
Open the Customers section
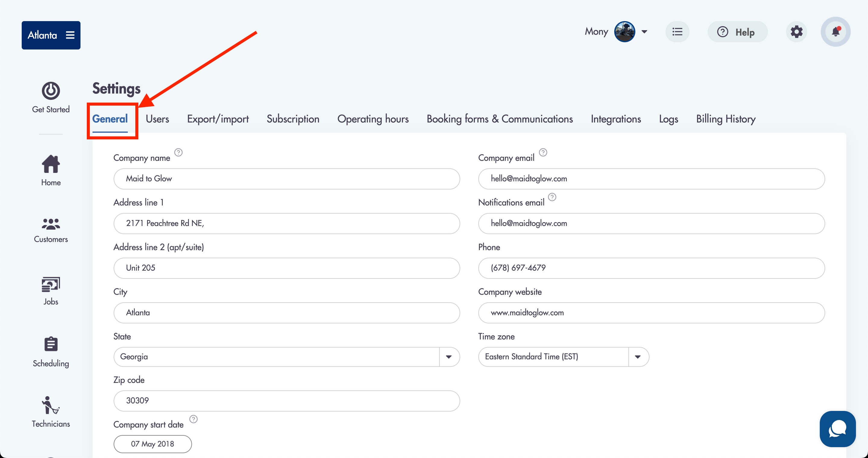[x=51, y=230]
